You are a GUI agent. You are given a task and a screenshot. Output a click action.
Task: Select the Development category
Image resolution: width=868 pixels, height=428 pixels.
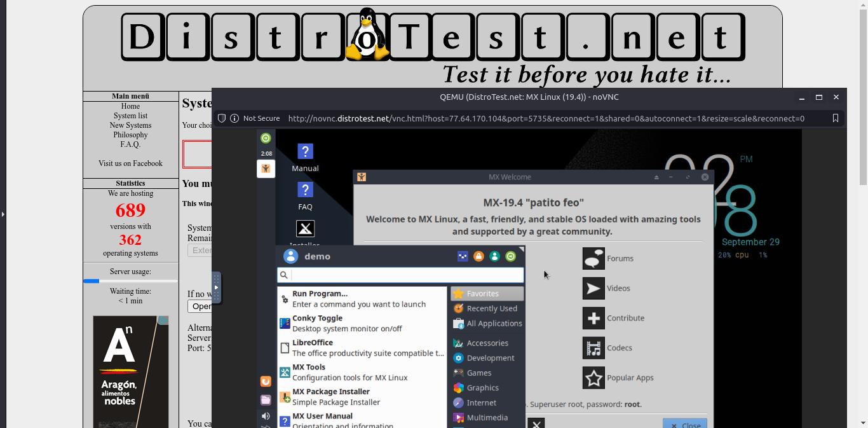pyautogui.click(x=487, y=358)
